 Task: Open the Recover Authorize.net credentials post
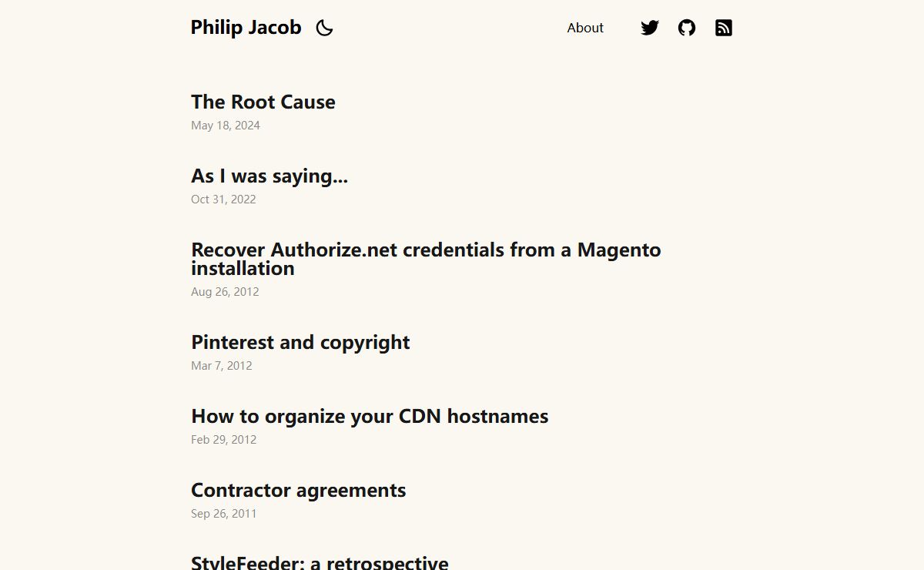[x=426, y=259]
